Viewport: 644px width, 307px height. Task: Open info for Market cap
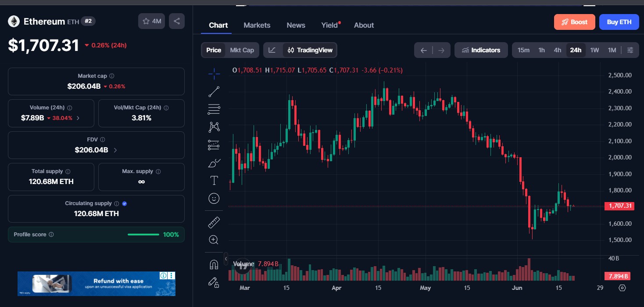[112, 76]
